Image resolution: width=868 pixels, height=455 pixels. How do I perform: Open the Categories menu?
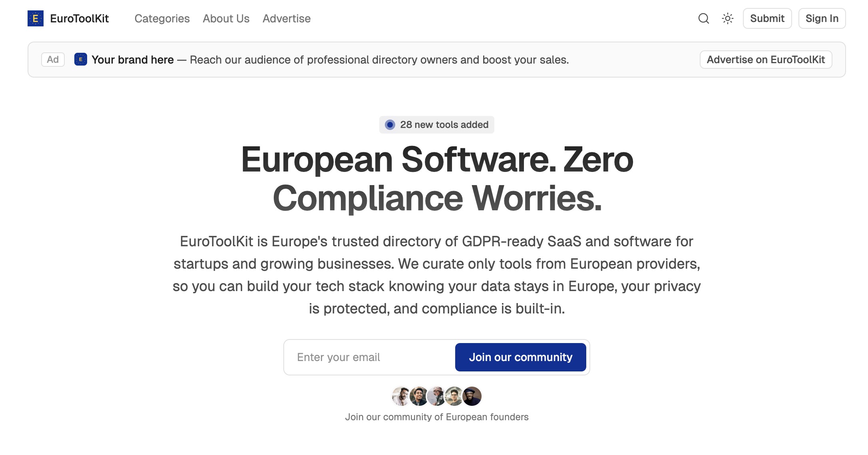tap(162, 18)
